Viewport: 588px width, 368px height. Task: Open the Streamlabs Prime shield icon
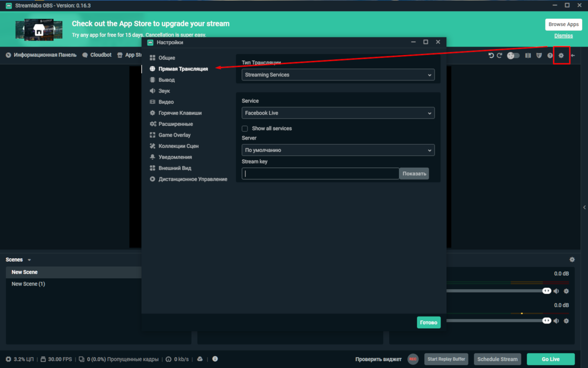(x=539, y=55)
